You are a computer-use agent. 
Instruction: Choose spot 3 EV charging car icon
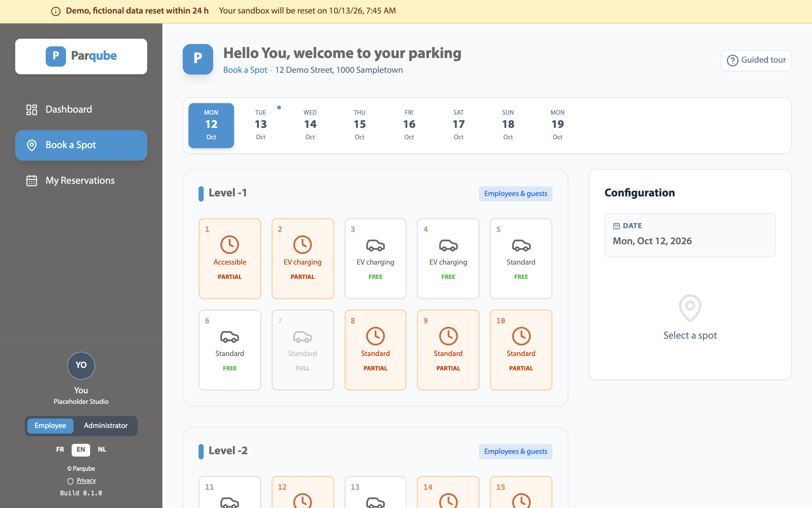coord(376,245)
